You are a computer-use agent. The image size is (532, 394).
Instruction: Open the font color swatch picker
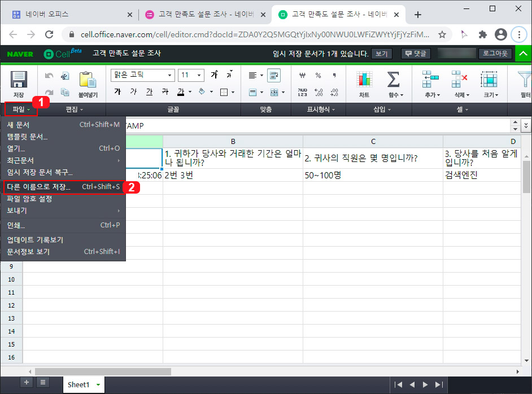[x=190, y=92]
